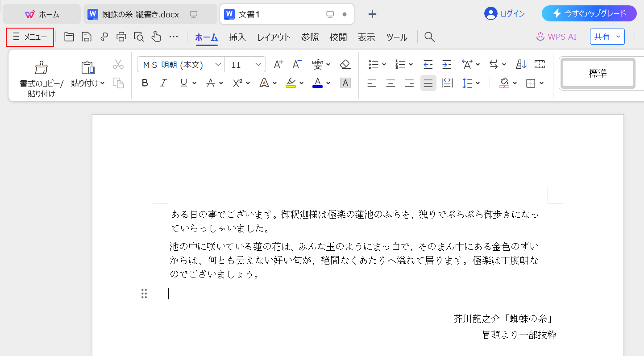
Task: Apply blue font color
Action: tap(318, 83)
